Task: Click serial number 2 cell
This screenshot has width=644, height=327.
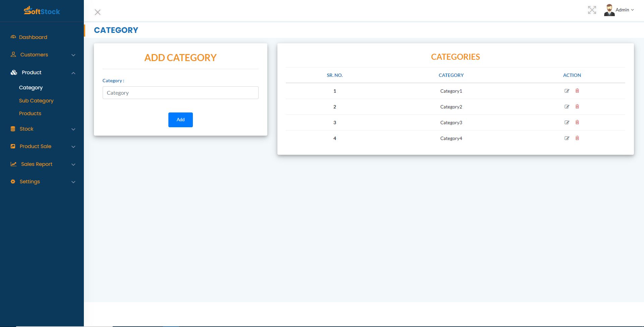Action: pos(335,107)
